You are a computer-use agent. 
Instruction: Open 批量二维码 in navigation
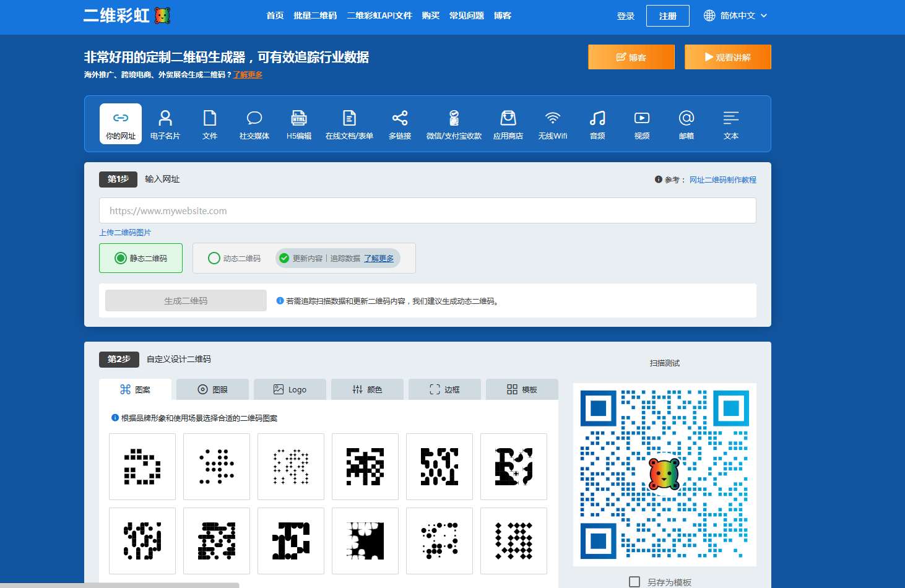click(315, 15)
